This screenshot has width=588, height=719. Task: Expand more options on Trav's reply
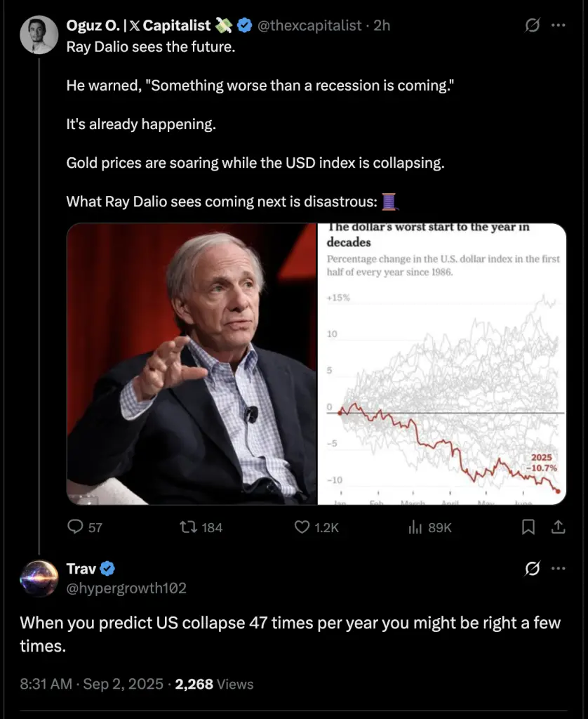pos(559,569)
